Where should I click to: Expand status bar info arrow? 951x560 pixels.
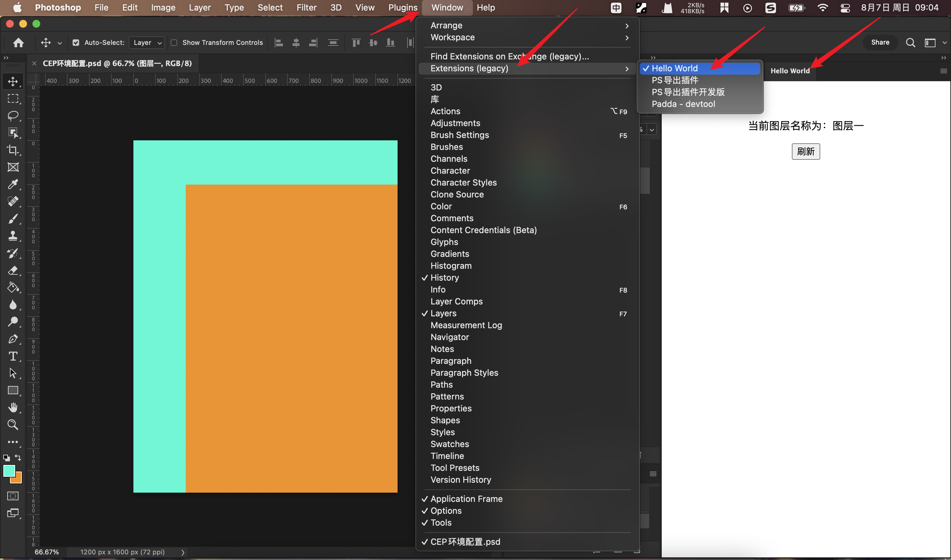tap(183, 552)
